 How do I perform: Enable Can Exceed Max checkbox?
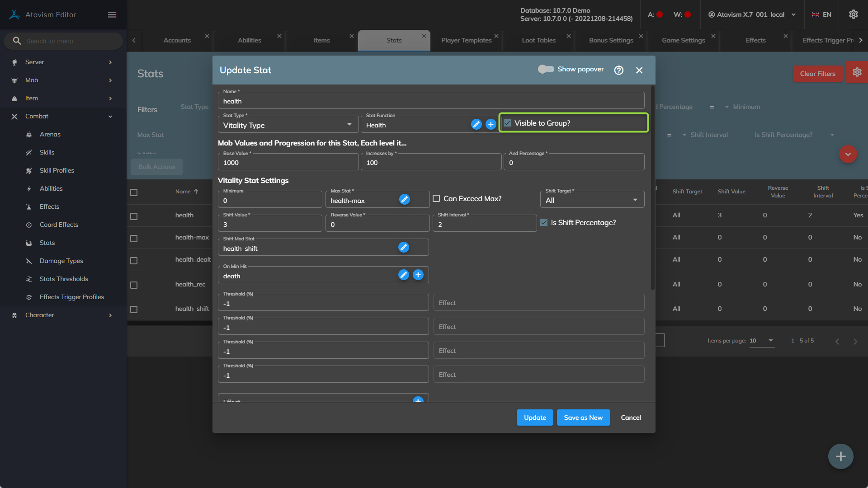coord(436,198)
